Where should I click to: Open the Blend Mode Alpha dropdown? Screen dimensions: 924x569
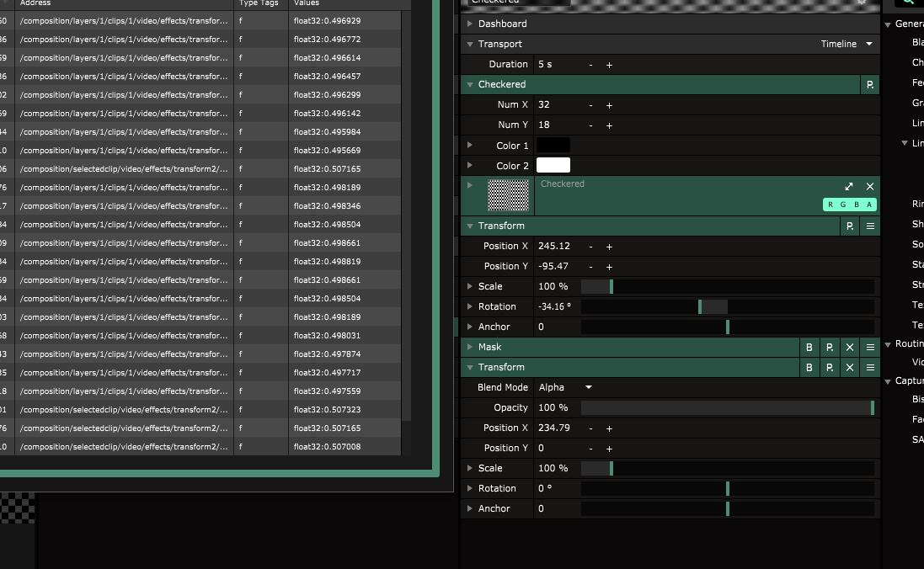588,388
